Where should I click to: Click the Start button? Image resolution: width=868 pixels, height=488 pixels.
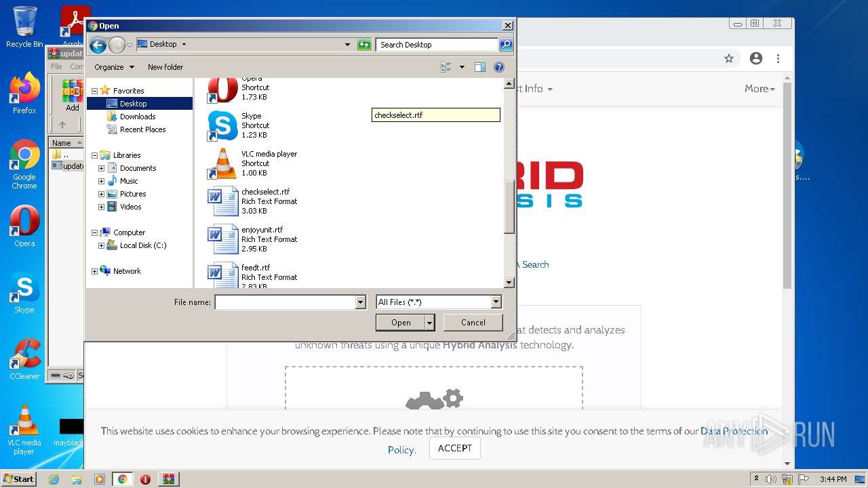point(19,479)
